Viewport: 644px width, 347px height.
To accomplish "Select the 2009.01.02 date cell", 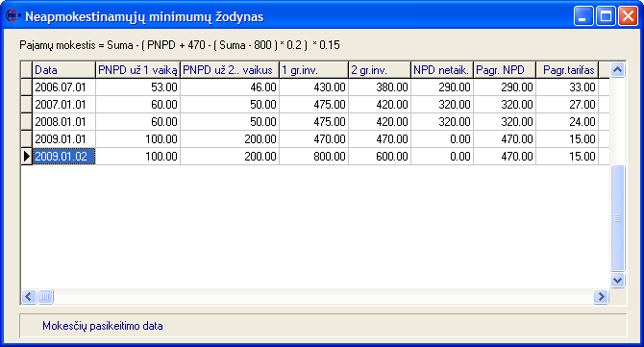I will (63, 157).
